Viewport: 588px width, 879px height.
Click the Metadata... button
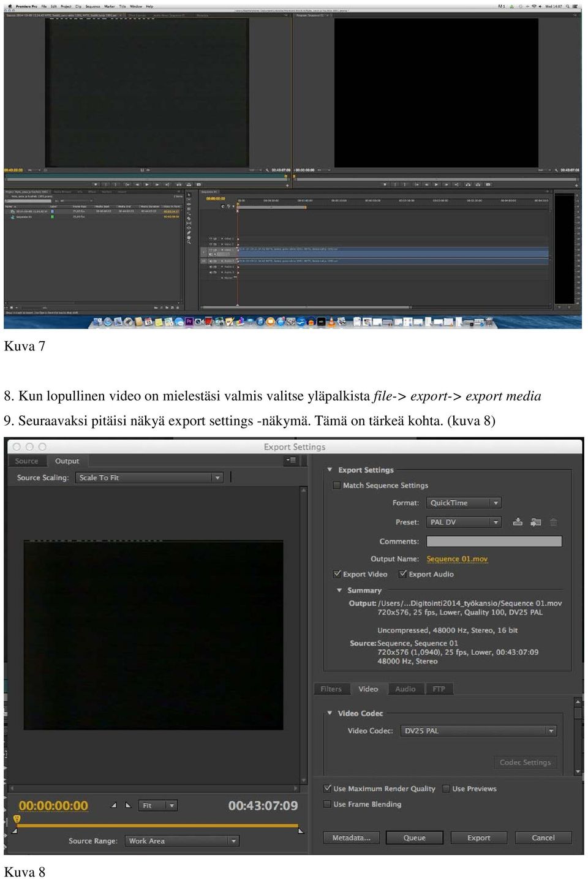click(x=351, y=837)
